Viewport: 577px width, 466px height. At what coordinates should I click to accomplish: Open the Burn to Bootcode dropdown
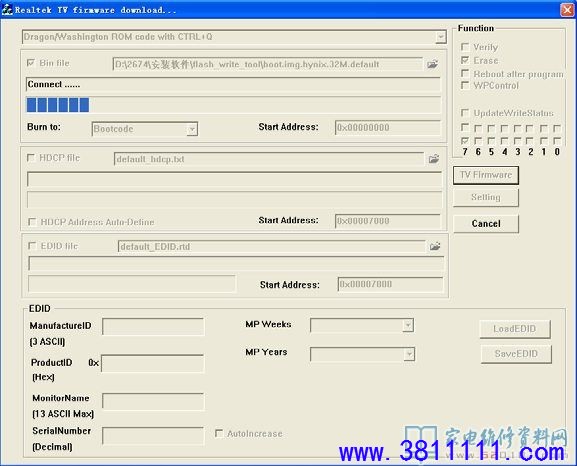(192, 129)
